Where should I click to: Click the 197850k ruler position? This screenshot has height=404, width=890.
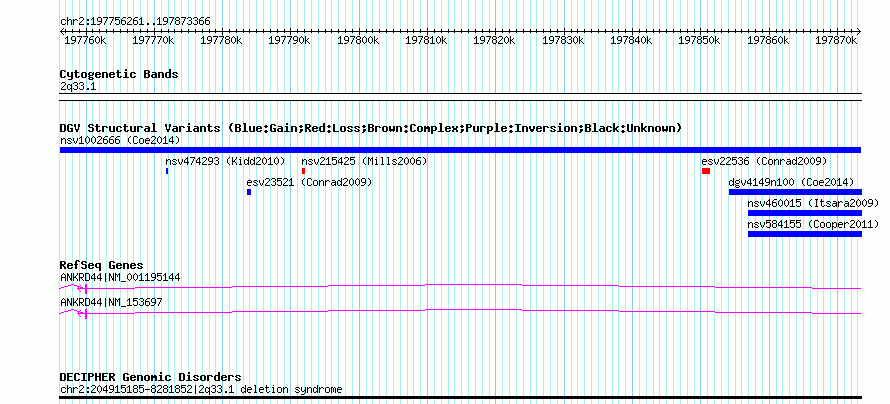[699, 40]
